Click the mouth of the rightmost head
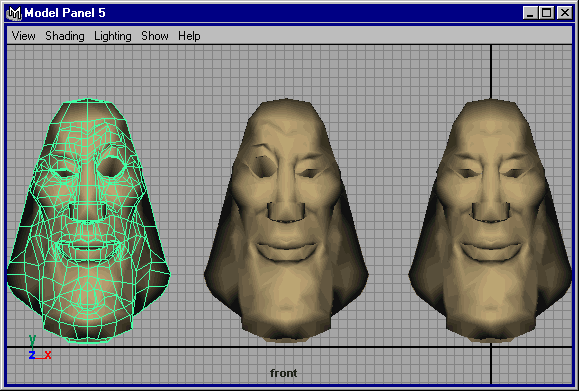 pyautogui.click(x=491, y=251)
